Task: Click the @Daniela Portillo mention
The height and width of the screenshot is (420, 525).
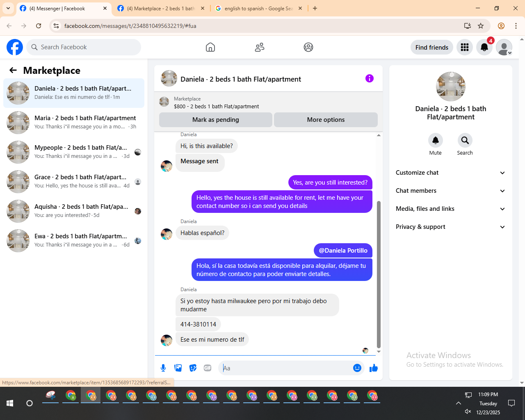Action: point(343,251)
